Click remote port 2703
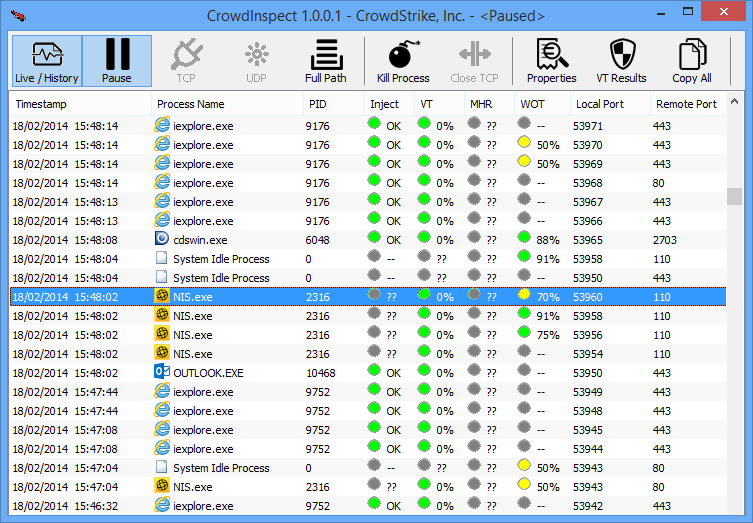The image size is (753, 523). (x=665, y=240)
